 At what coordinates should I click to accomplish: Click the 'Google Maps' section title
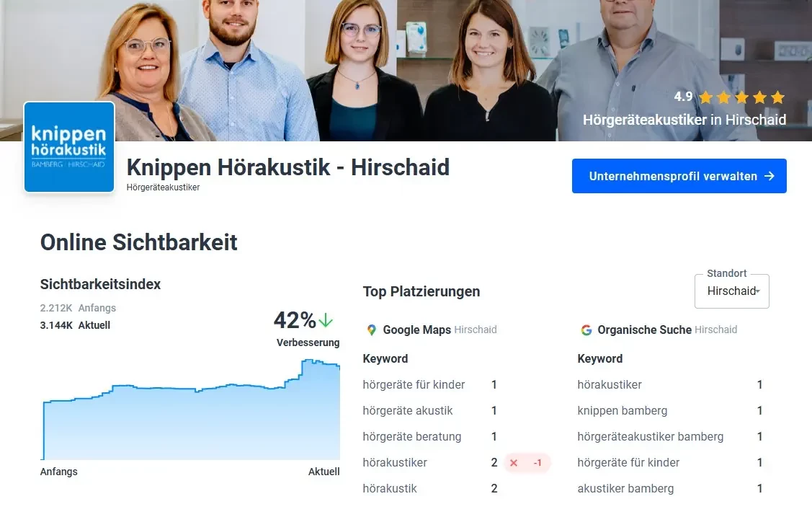pos(417,330)
